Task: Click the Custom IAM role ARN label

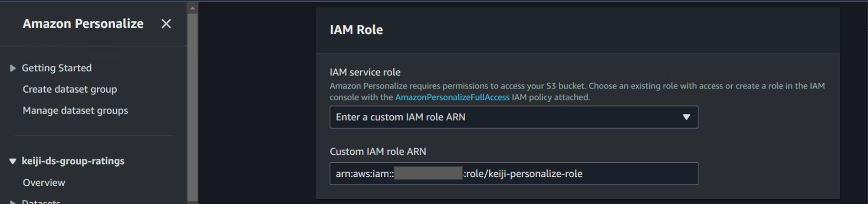Action: click(378, 152)
